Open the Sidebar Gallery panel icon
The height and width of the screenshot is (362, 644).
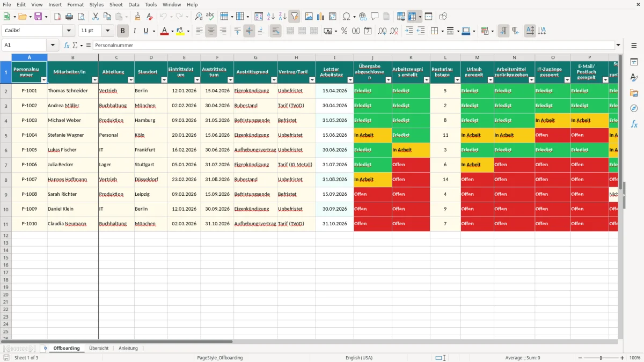634,93
